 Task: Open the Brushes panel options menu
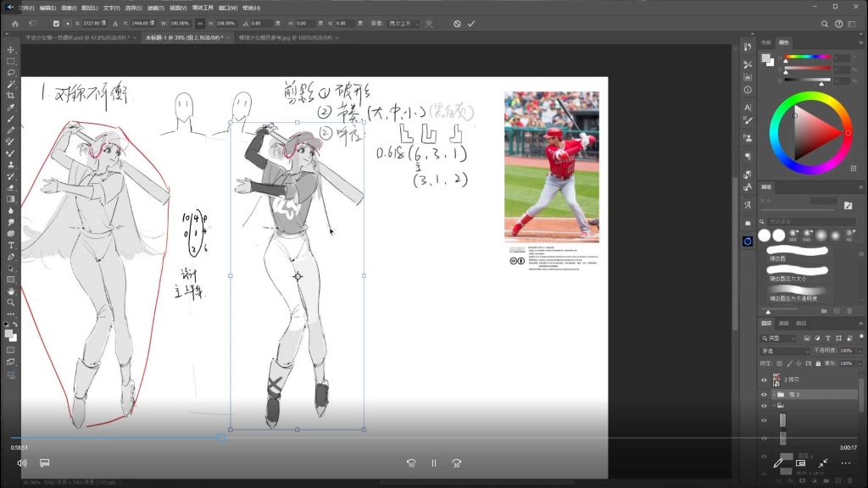pyautogui.click(x=861, y=187)
